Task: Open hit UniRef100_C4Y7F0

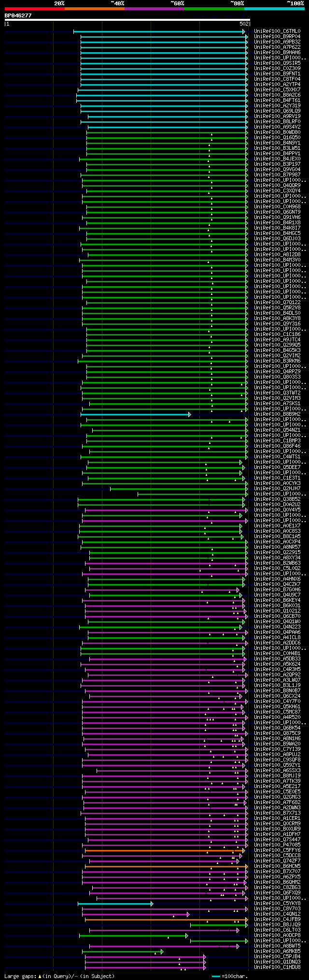Action: 277,702
